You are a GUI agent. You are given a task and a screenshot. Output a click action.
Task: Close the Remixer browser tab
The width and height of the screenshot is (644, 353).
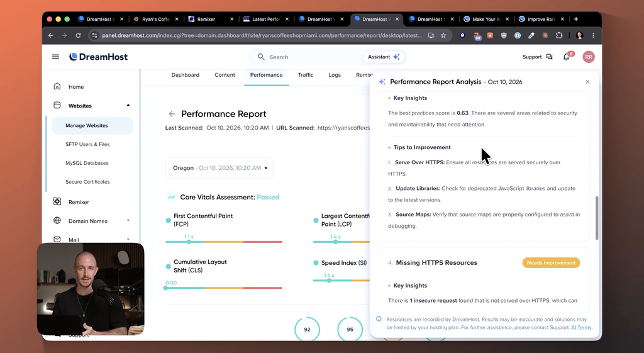coord(231,19)
